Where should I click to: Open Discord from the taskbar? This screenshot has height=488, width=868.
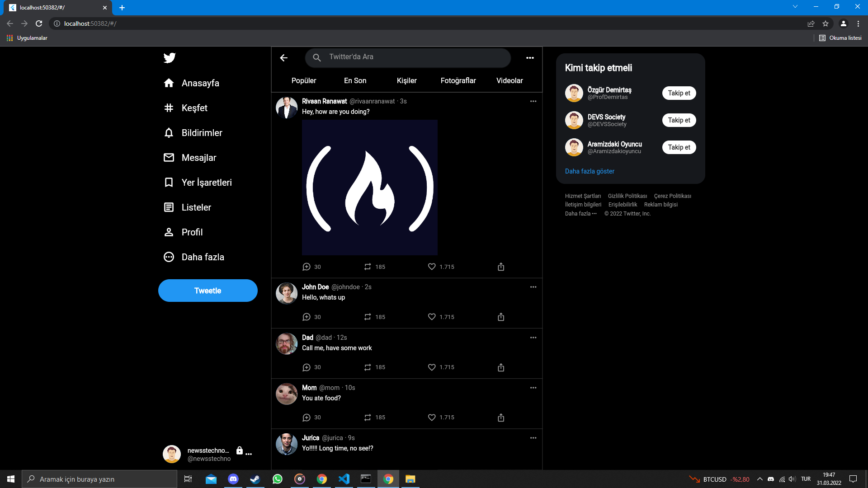click(233, 479)
